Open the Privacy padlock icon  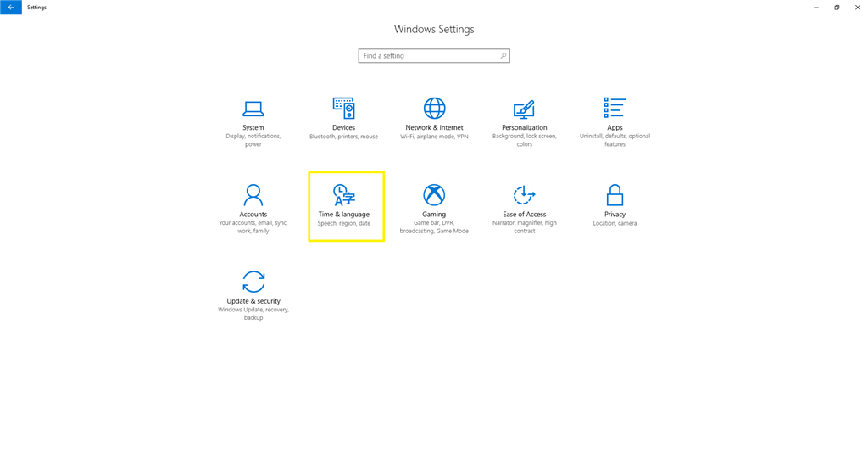[x=615, y=195]
